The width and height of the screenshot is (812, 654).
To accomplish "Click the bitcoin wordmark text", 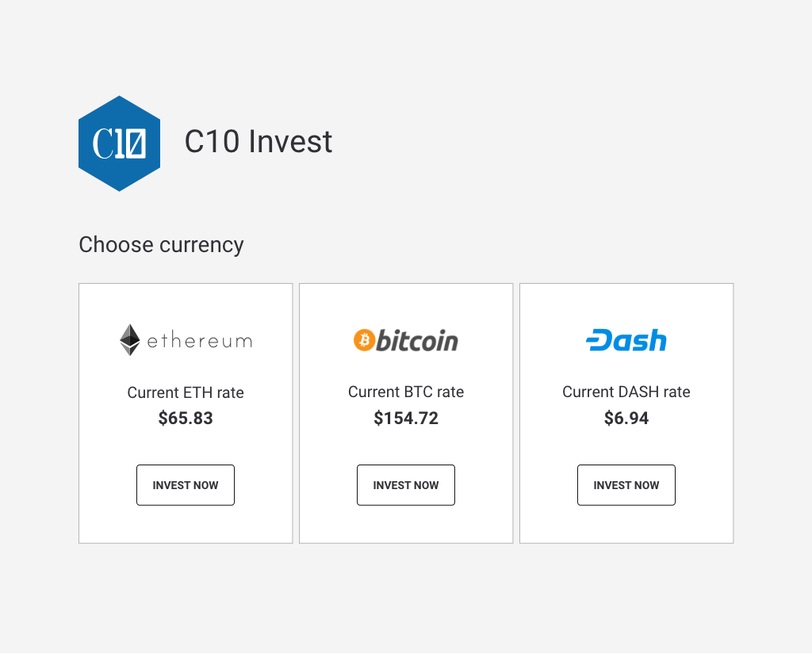I will coord(417,341).
